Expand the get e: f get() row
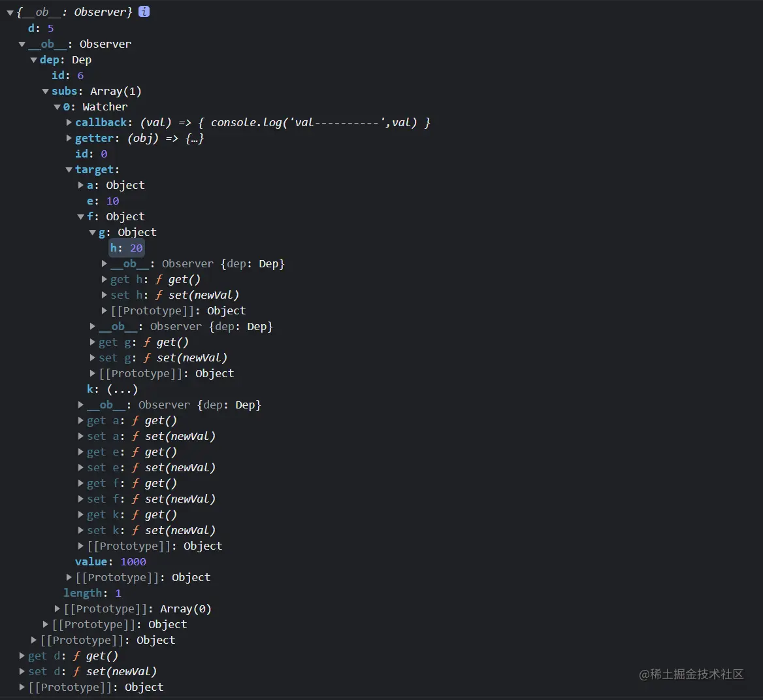Screen dimensions: 763x700 tap(81, 452)
